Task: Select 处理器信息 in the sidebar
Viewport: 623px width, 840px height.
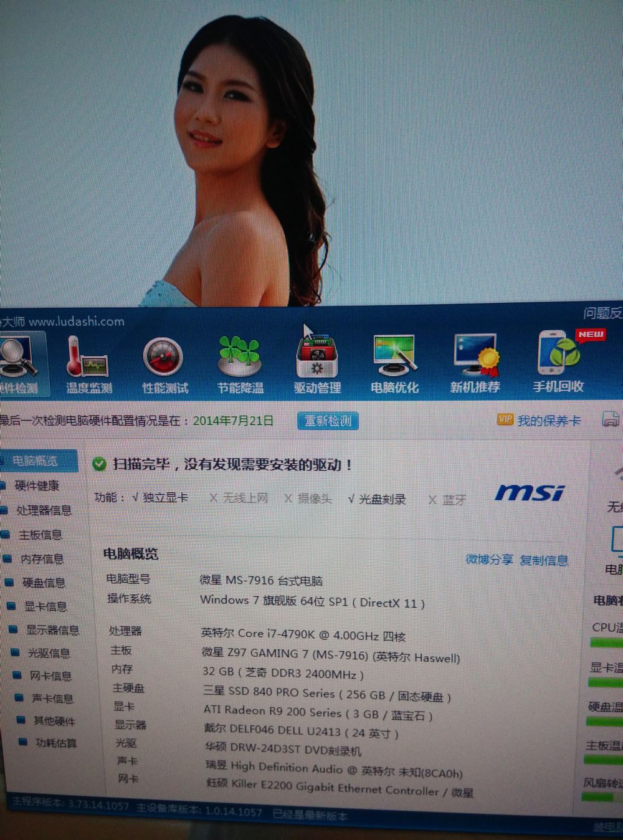Action: (43, 510)
